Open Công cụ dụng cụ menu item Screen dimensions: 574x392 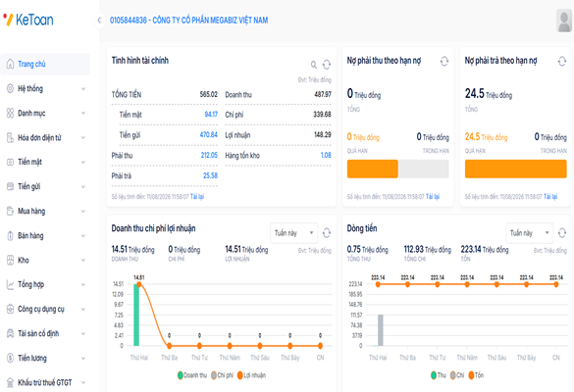45,309
